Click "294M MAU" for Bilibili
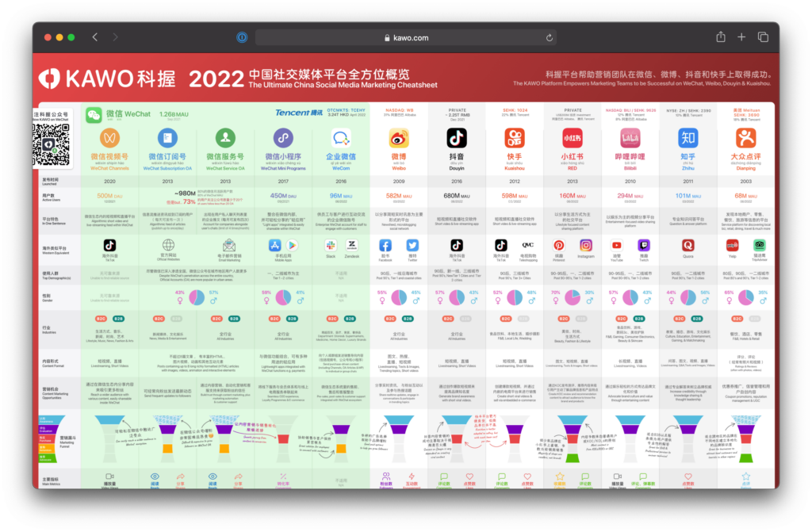This screenshot has width=812, height=532. click(630, 196)
